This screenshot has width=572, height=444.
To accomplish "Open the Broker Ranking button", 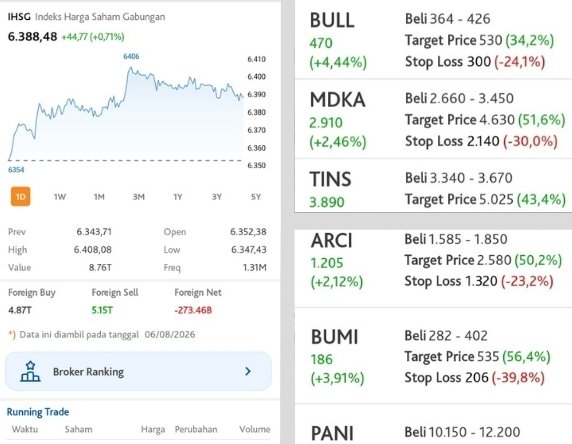I will coord(138,371).
